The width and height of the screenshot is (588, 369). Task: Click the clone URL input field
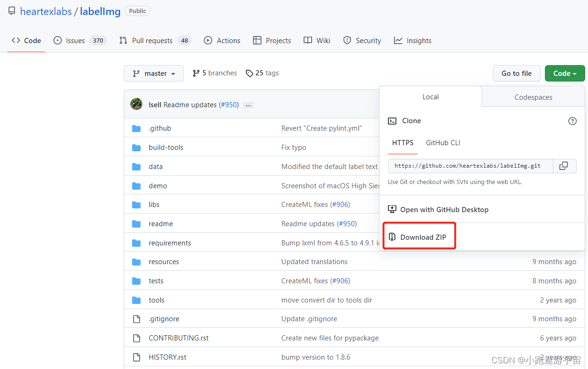[470, 166]
